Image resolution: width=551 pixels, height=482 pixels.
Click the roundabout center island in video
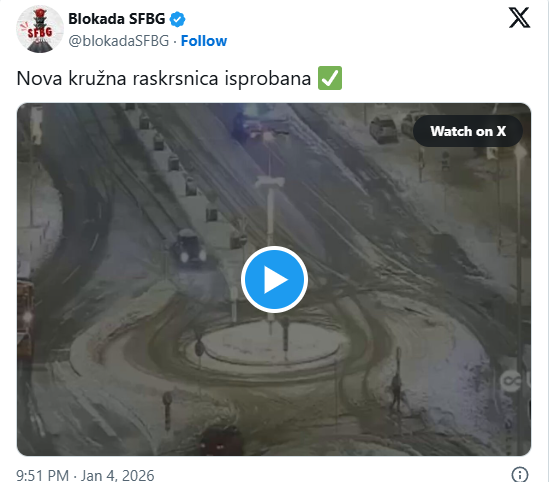tap(270, 343)
